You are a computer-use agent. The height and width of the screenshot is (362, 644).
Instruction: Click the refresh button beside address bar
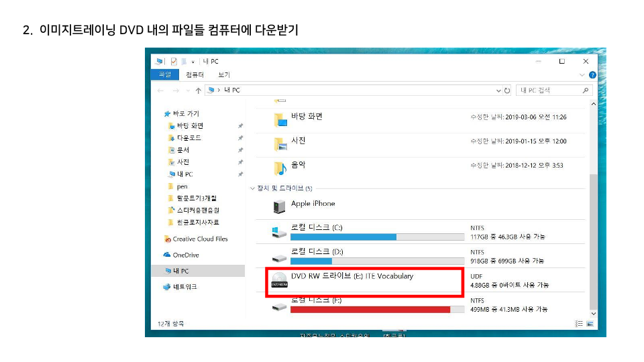click(x=507, y=90)
